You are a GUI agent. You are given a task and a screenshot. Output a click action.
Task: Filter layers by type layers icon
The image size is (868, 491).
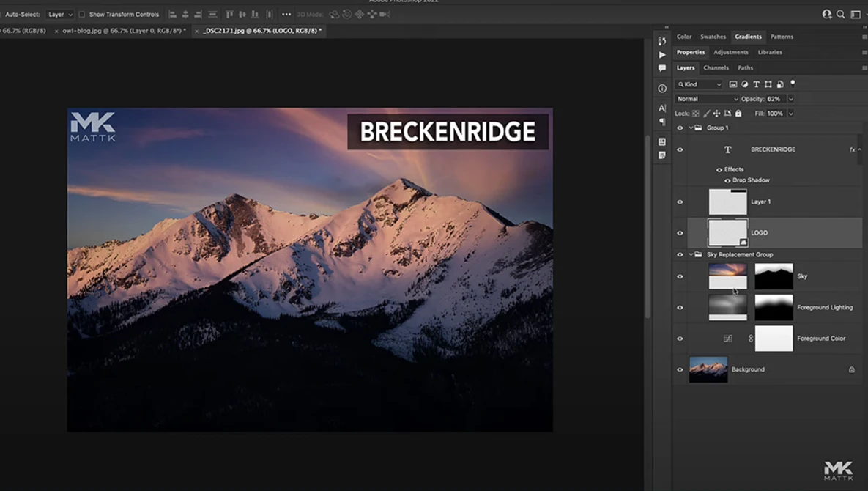(x=756, y=84)
